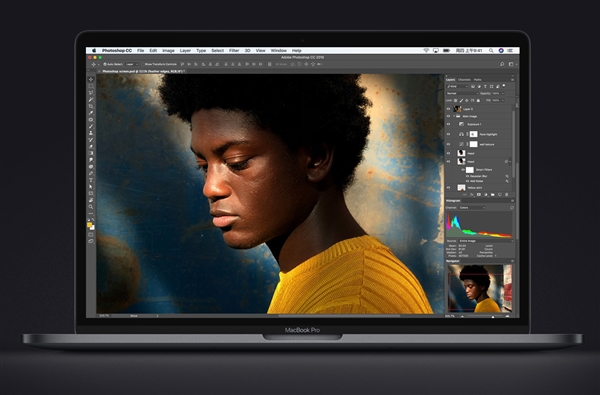The image size is (600, 395).
Task: Select the Eyedropper tool
Action: pyautogui.click(x=91, y=113)
